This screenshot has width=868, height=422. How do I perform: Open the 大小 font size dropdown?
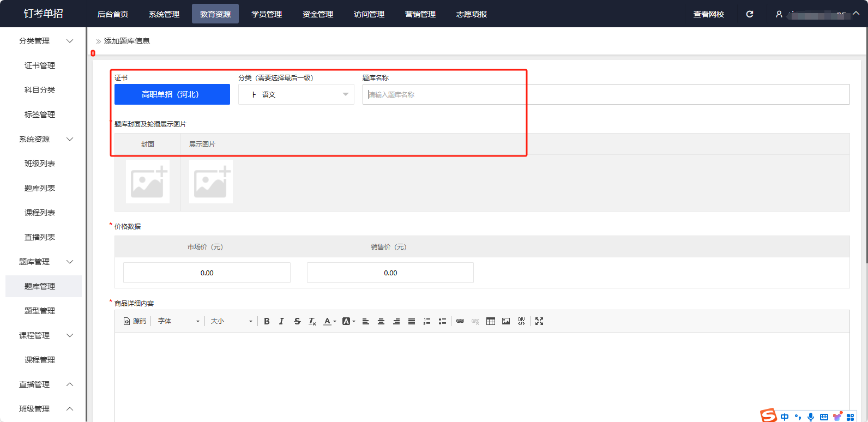[231, 321]
